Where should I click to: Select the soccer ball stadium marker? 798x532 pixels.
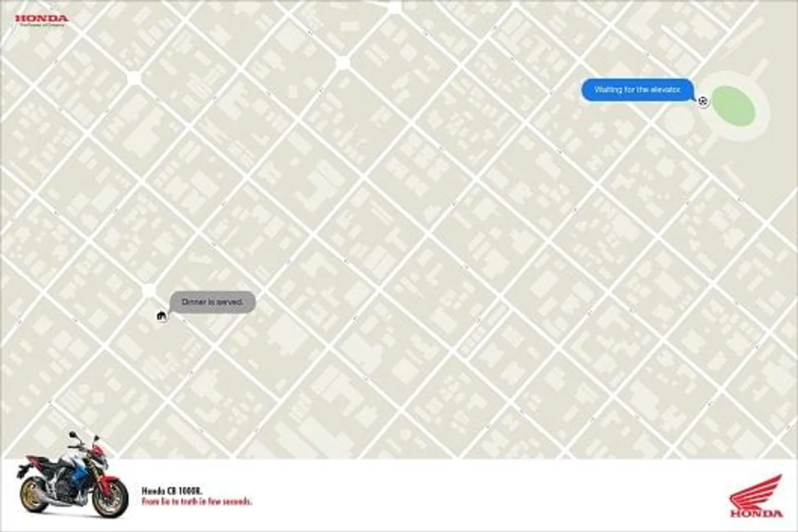(x=703, y=101)
